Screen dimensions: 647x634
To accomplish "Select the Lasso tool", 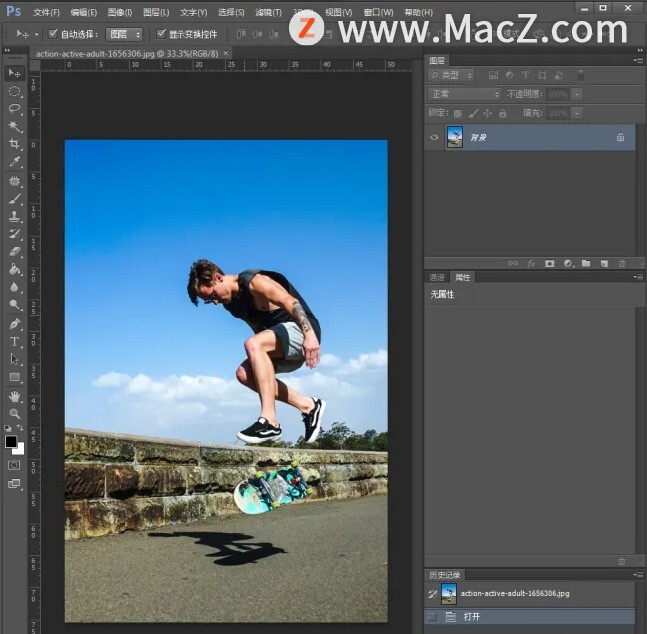I will pos(14,109).
